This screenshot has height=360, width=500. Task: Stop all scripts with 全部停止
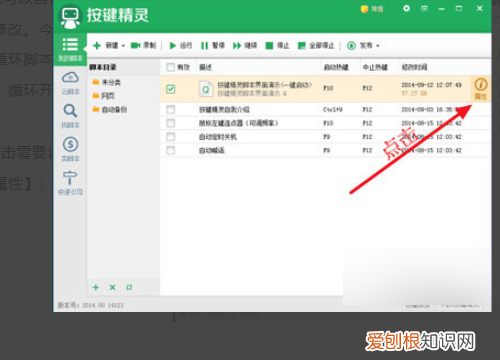click(316, 45)
